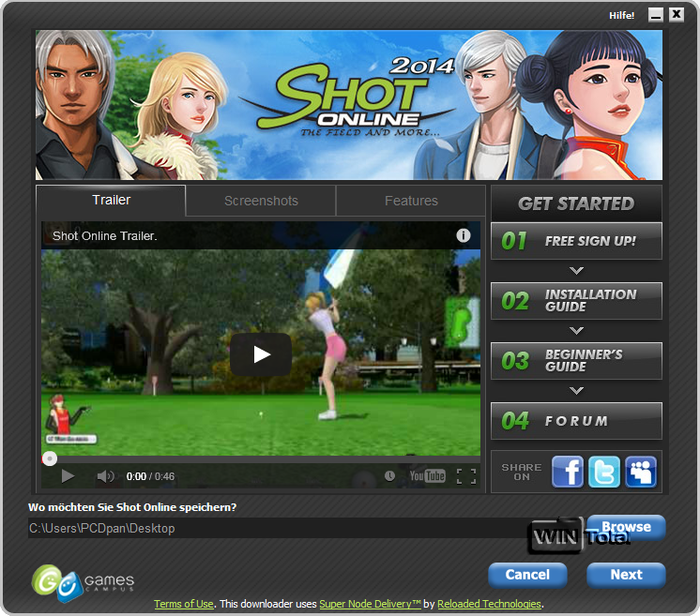Open video on YouTube logo

click(x=427, y=476)
